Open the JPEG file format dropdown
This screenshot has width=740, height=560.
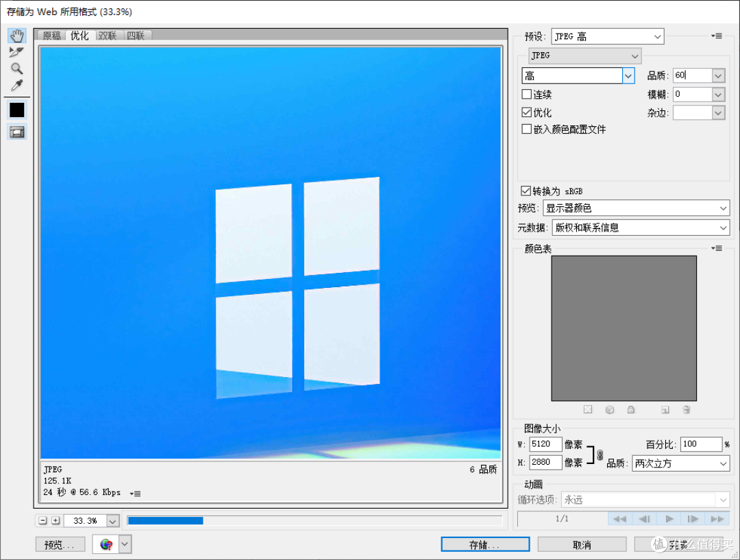584,56
